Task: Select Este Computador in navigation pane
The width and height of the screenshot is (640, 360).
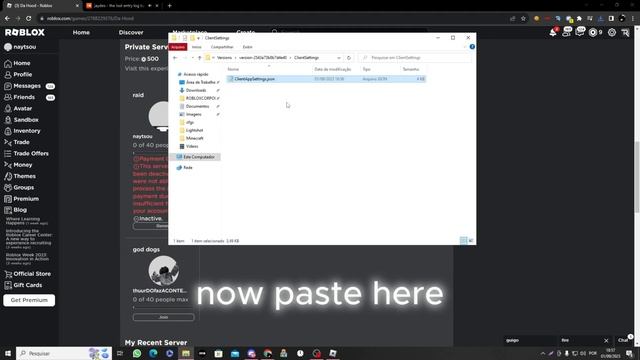Action: [196, 157]
